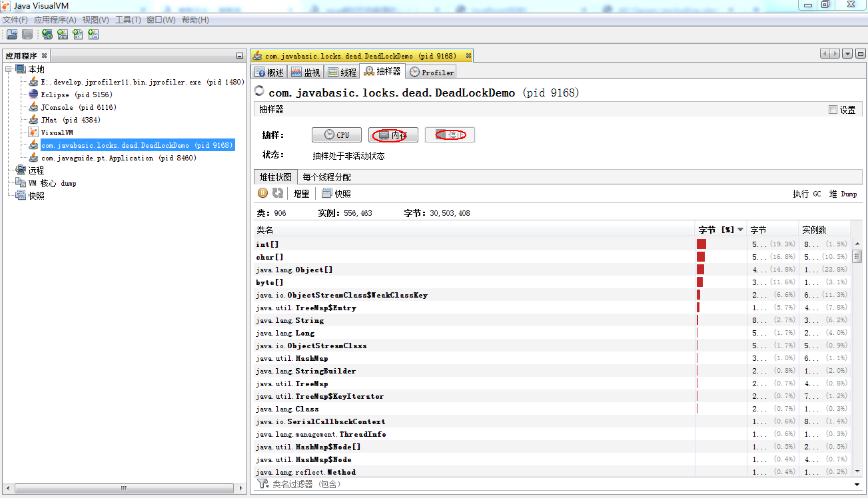Switch to the Profiler tab
This screenshot has height=498, width=868.
pyautogui.click(x=432, y=72)
